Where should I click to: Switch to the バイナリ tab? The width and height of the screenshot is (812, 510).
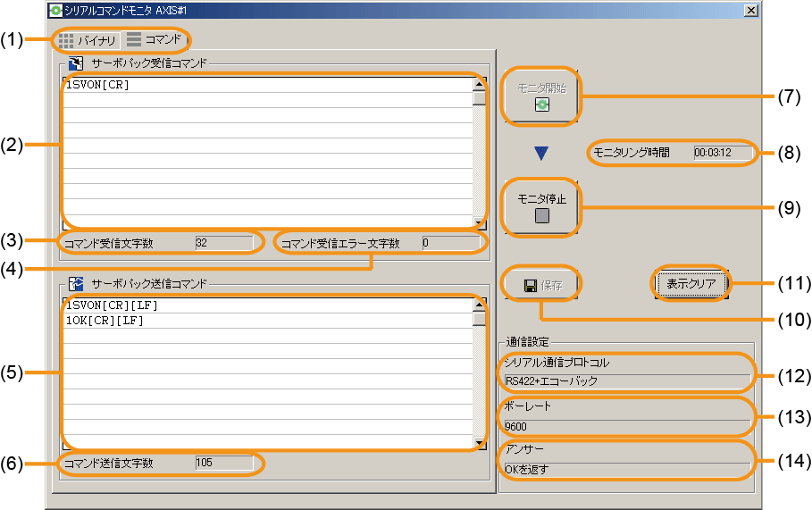tap(88, 41)
